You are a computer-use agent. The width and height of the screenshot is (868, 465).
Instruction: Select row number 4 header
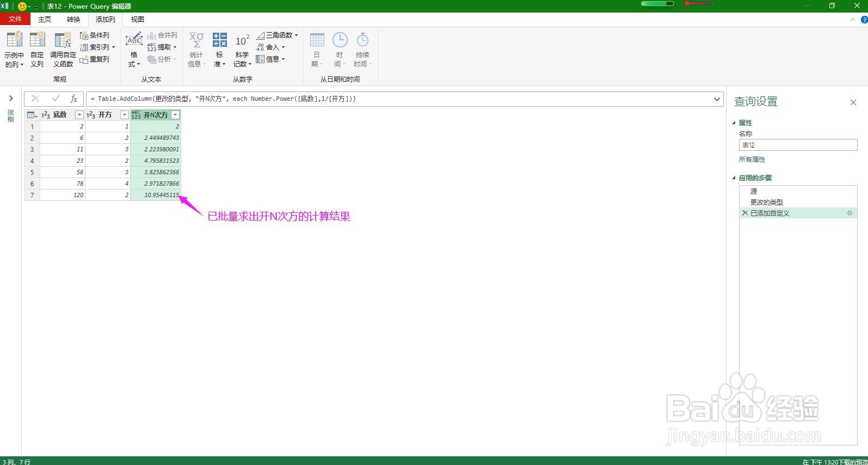tap(32, 161)
